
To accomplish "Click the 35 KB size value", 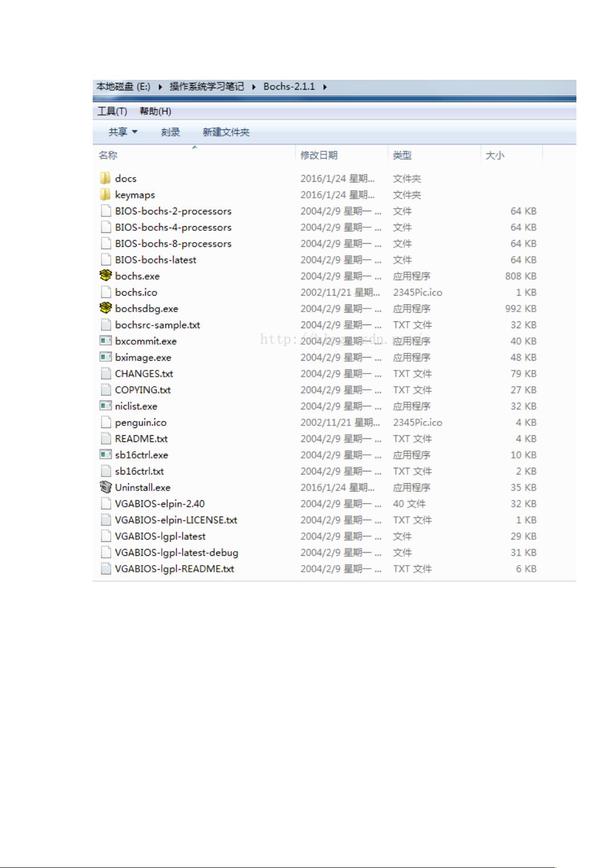I will pyautogui.click(x=523, y=487).
